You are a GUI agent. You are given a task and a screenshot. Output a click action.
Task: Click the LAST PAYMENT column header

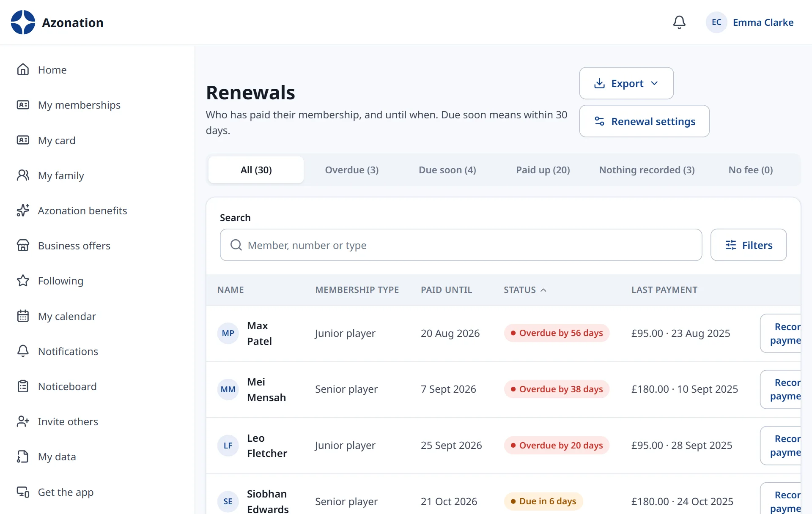(x=664, y=290)
